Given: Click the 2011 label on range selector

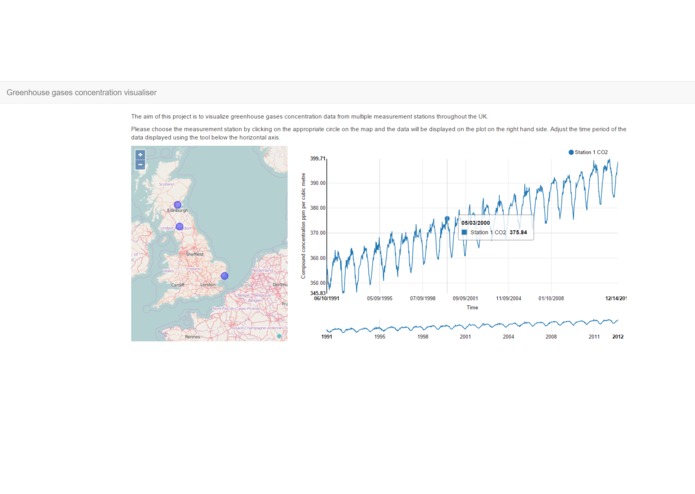Looking at the screenshot, I should [594, 337].
